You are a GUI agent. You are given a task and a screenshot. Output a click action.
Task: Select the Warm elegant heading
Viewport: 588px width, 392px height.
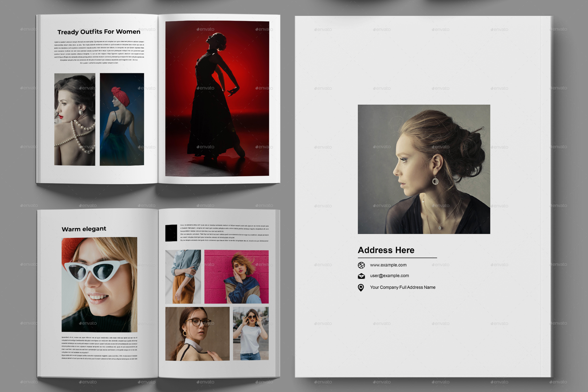pos(84,229)
